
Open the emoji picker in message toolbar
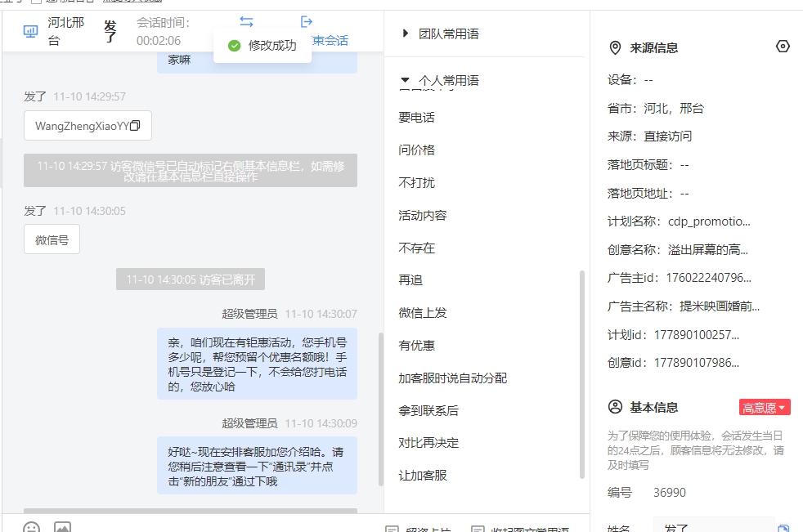31,527
